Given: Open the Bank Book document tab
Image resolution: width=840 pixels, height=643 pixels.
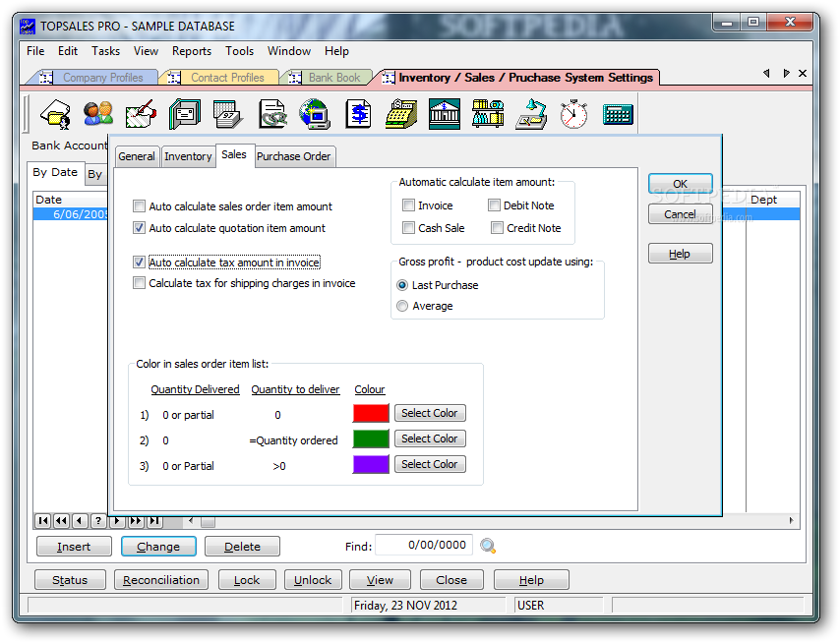Looking at the screenshot, I should [329, 78].
